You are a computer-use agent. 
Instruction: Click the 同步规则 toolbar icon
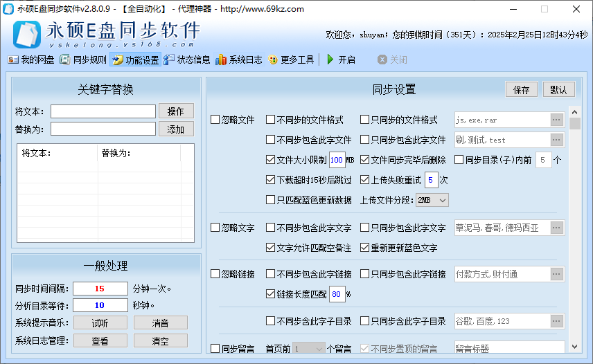[x=65, y=60]
